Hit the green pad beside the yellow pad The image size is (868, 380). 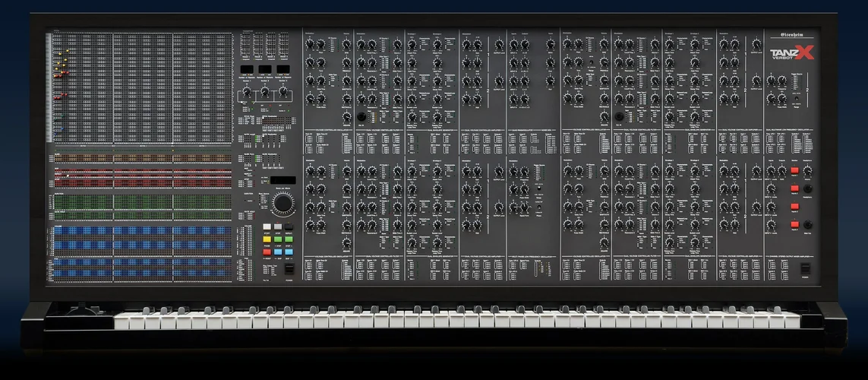pos(278,239)
